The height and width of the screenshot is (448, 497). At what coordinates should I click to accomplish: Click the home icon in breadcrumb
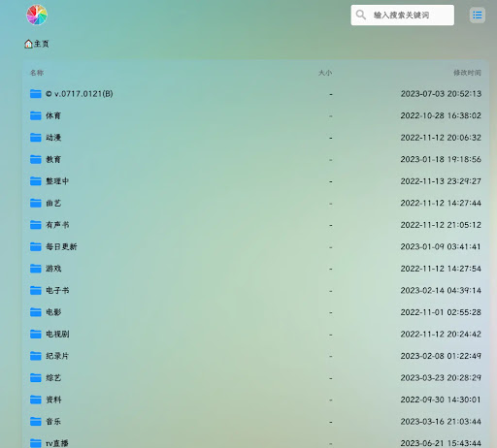[x=28, y=44]
